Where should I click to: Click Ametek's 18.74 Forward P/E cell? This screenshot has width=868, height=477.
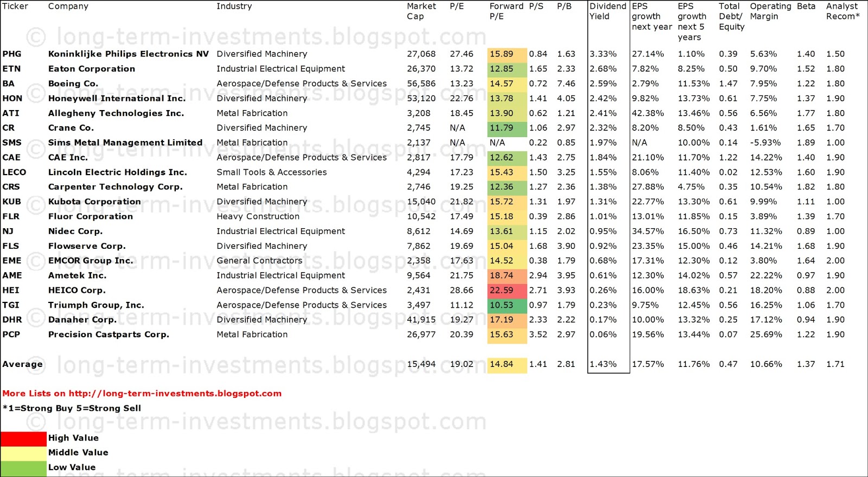[507, 275]
